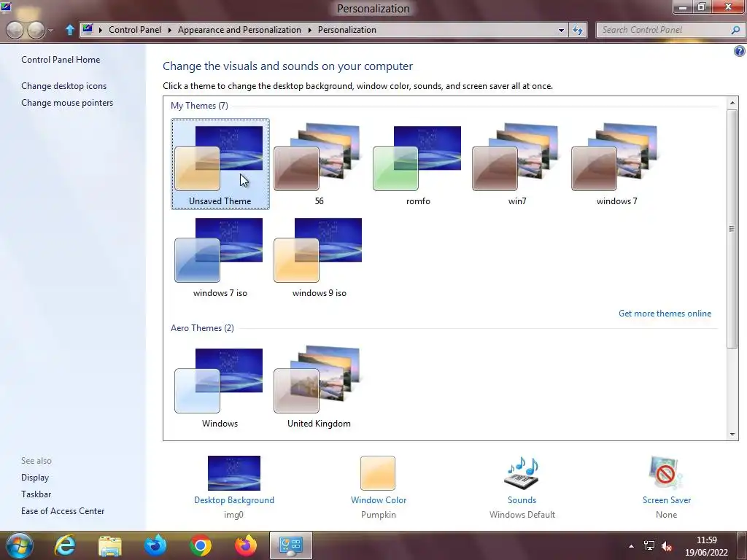
Task: Open Display under See also
Action: [x=35, y=477]
